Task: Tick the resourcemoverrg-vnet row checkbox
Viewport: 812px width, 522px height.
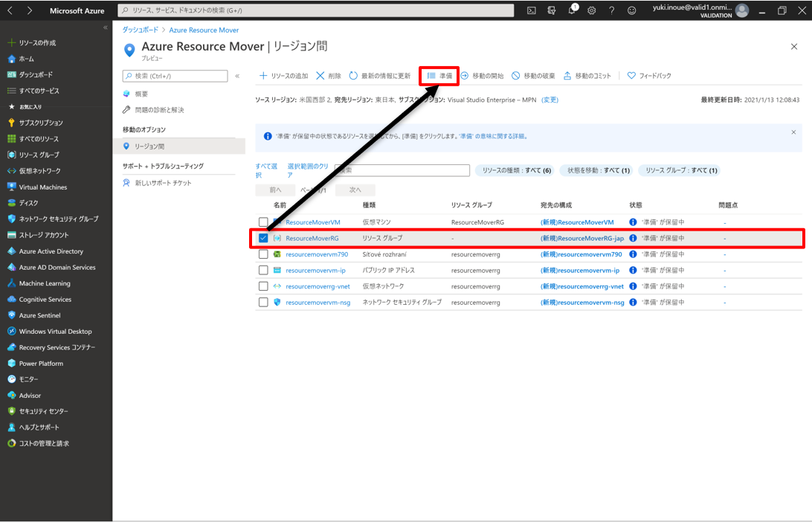Action: (x=263, y=286)
